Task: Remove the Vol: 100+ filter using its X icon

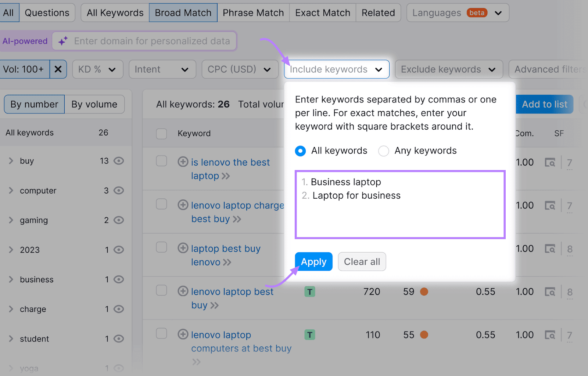Action: click(58, 69)
